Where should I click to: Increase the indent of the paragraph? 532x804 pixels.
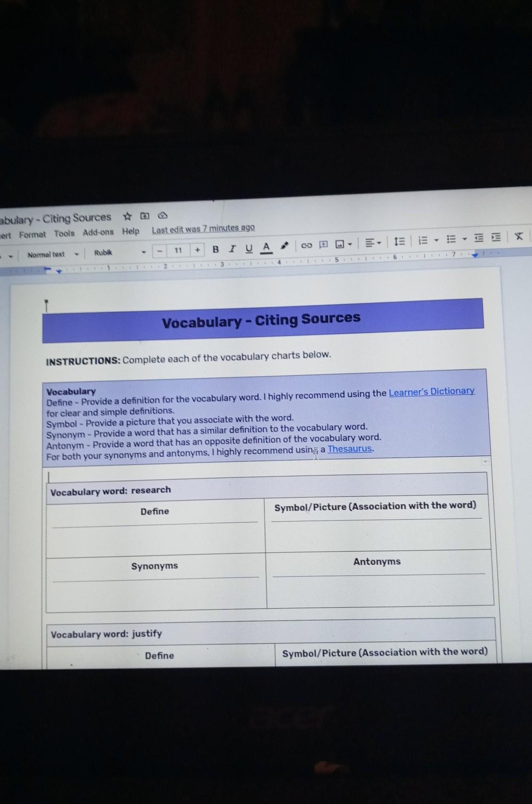(496, 237)
